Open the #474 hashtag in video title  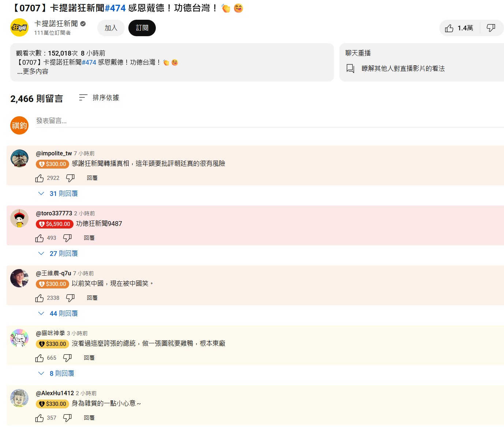(115, 8)
